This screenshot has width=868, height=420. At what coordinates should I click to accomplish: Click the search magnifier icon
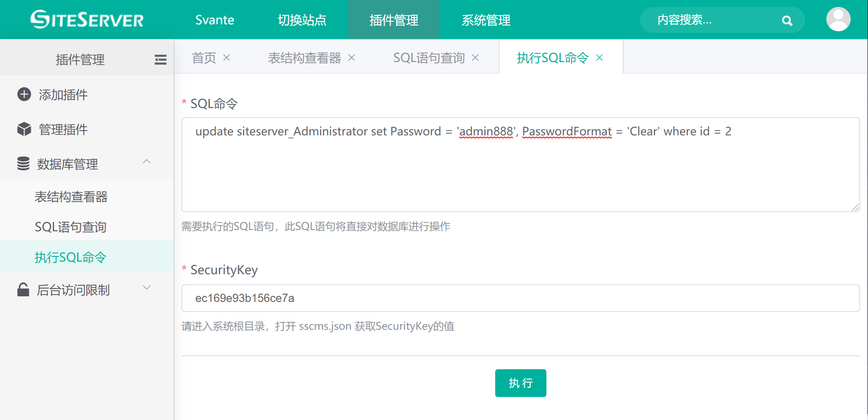click(787, 20)
